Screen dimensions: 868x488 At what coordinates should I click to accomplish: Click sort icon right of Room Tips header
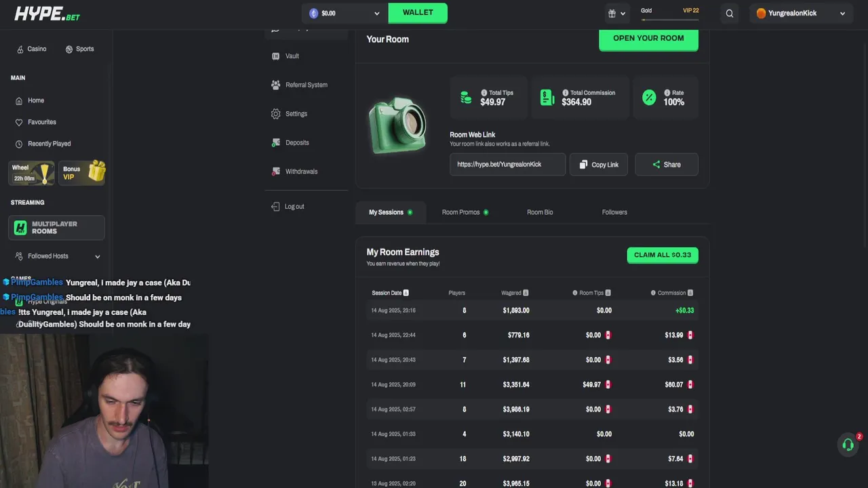[608, 293]
